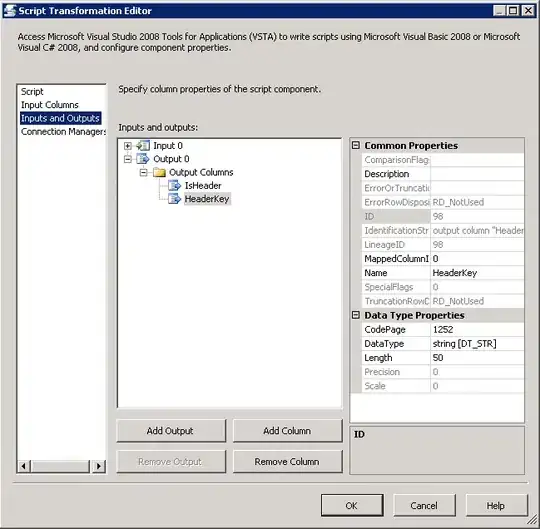Click the Output 0 node icon

click(143, 159)
